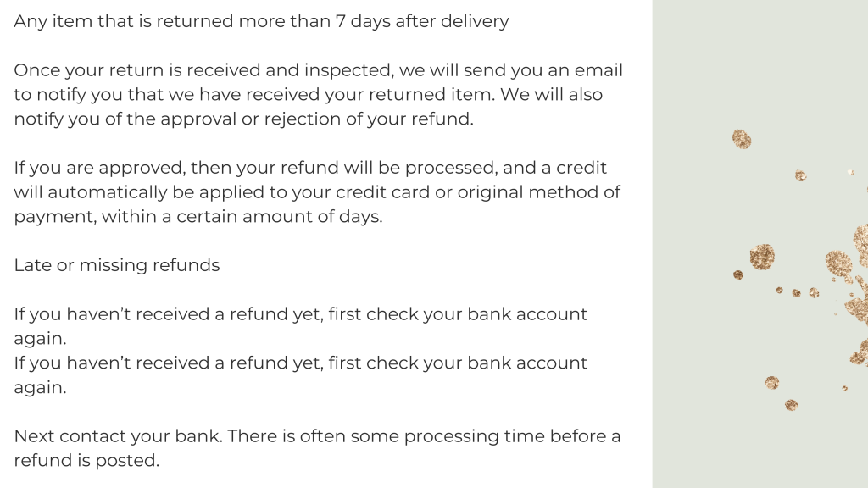
Task: Click the last line "refund is posted."
Action: pyautogui.click(x=86, y=461)
